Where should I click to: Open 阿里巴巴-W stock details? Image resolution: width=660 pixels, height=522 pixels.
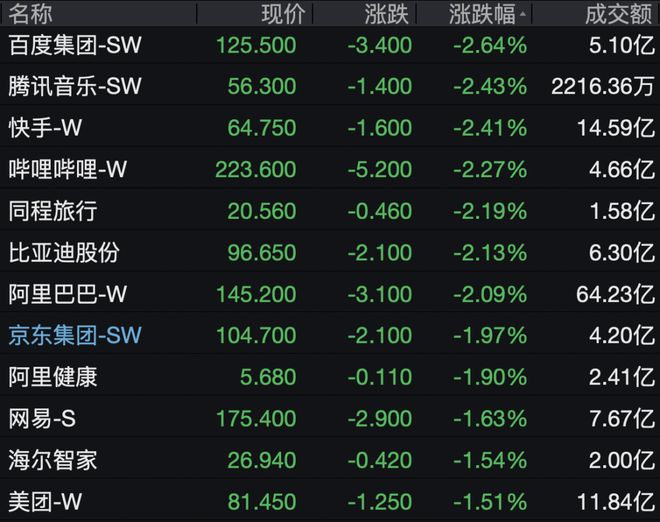[x=67, y=294]
